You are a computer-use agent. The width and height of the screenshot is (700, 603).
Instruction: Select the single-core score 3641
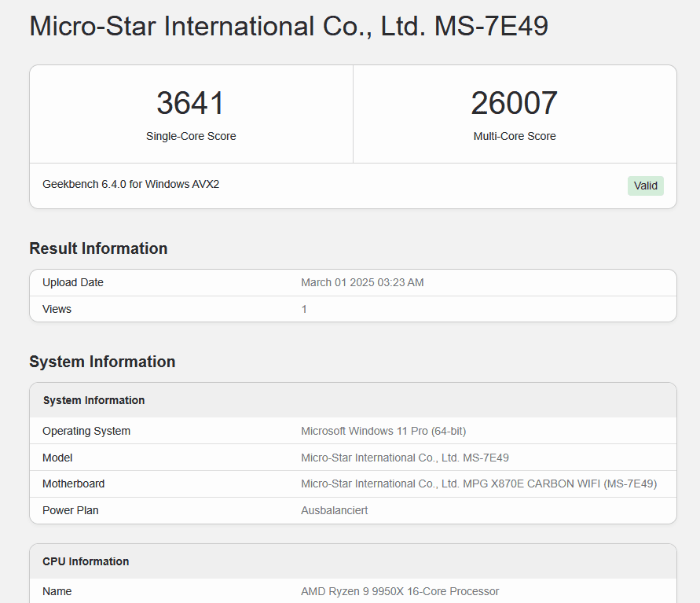[191, 103]
